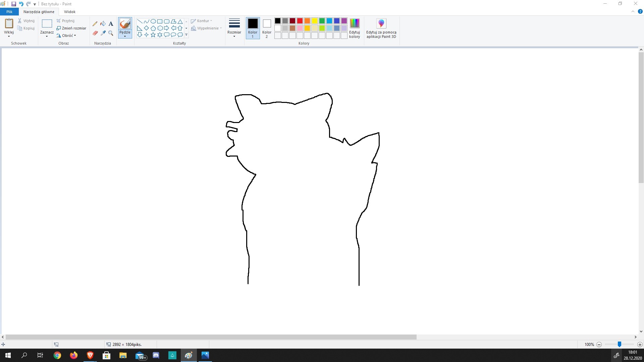Pick the yellow color swatch

pos(314,21)
